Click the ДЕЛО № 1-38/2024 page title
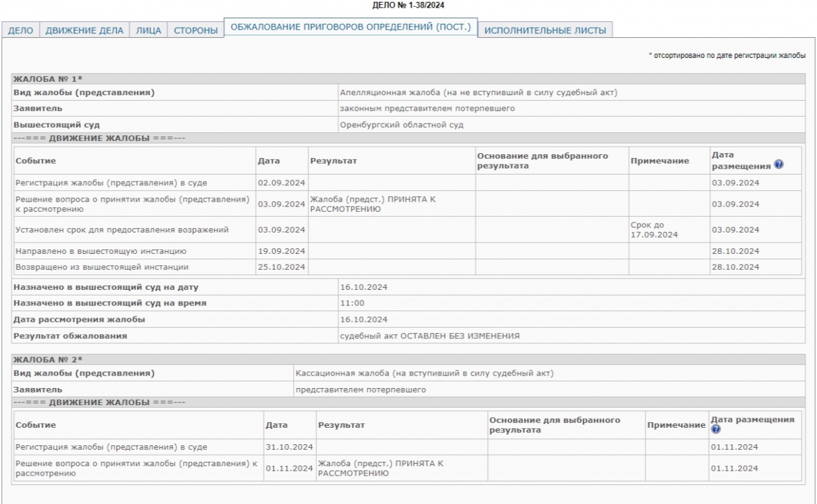817x504 pixels. [408, 5]
